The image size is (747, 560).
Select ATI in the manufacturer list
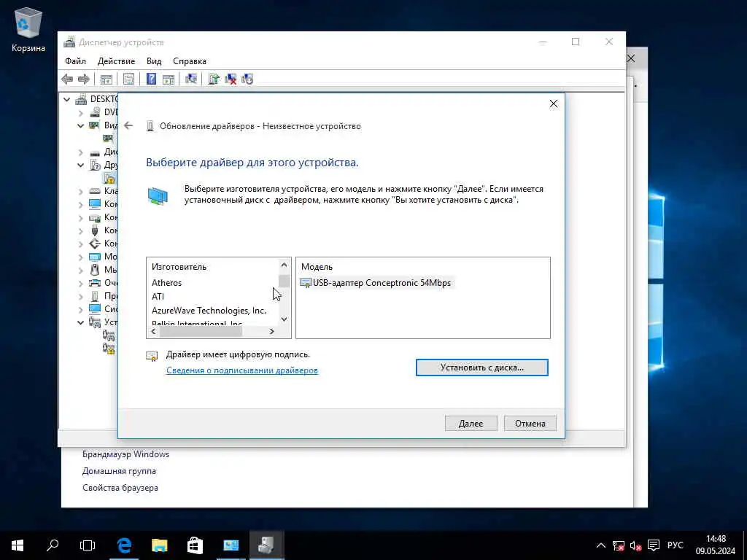(x=158, y=297)
